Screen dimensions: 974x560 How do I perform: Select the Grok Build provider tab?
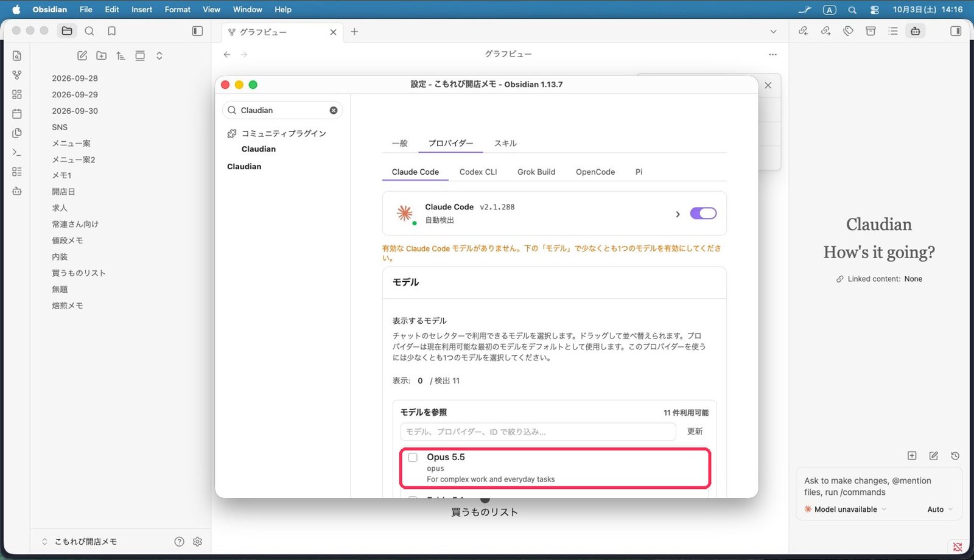[536, 172]
